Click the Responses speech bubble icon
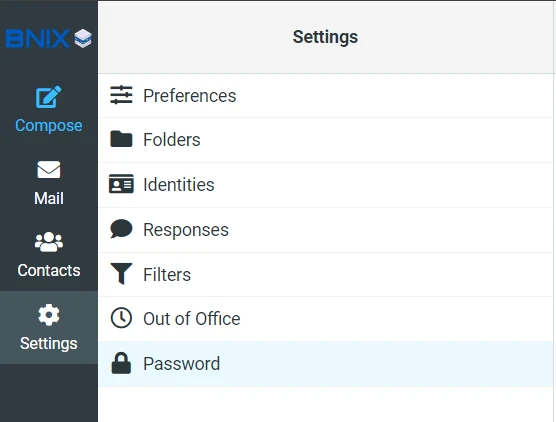556x422 pixels. pyautogui.click(x=121, y=229)
